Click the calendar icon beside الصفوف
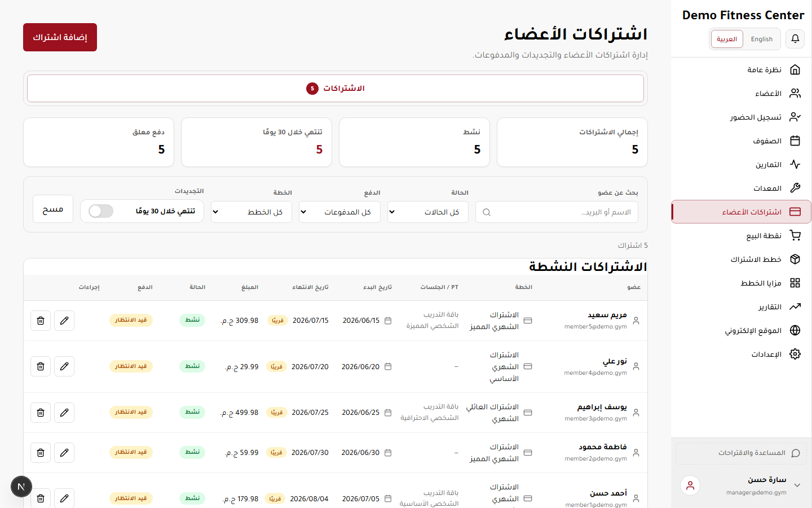This screenshot has width=812, height=508. pos(795,141)
